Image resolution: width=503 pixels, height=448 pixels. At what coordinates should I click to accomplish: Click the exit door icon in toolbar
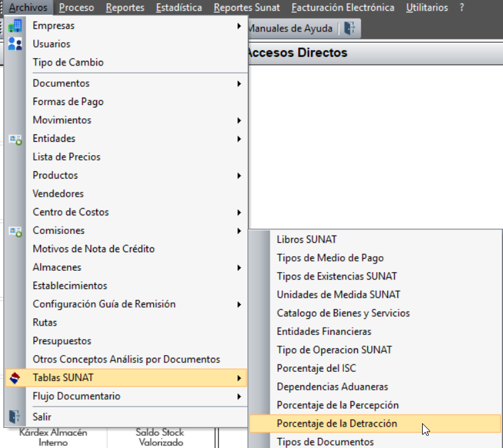coord(350,28)
